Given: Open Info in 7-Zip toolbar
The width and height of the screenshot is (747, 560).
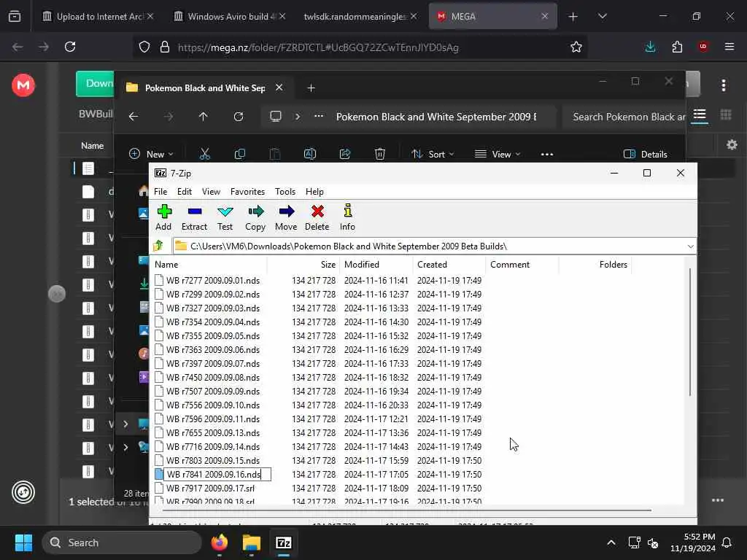Looking at the screenshot, I should pos(347,217).
